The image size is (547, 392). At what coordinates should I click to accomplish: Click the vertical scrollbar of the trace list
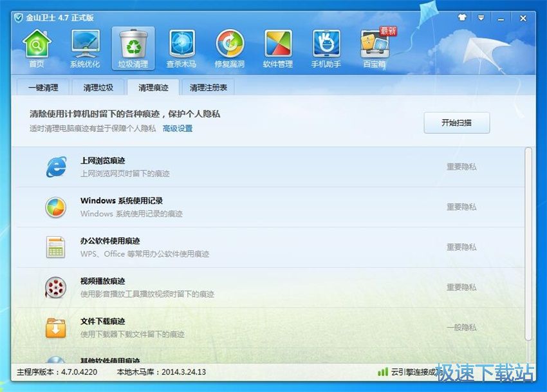pyautogui.click(x=528, y=244)
